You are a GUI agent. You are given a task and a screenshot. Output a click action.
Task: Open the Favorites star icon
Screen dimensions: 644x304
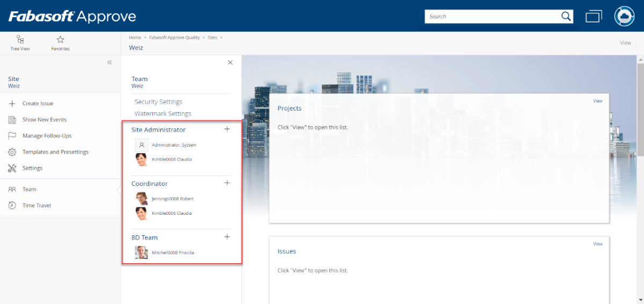point(60,39)
